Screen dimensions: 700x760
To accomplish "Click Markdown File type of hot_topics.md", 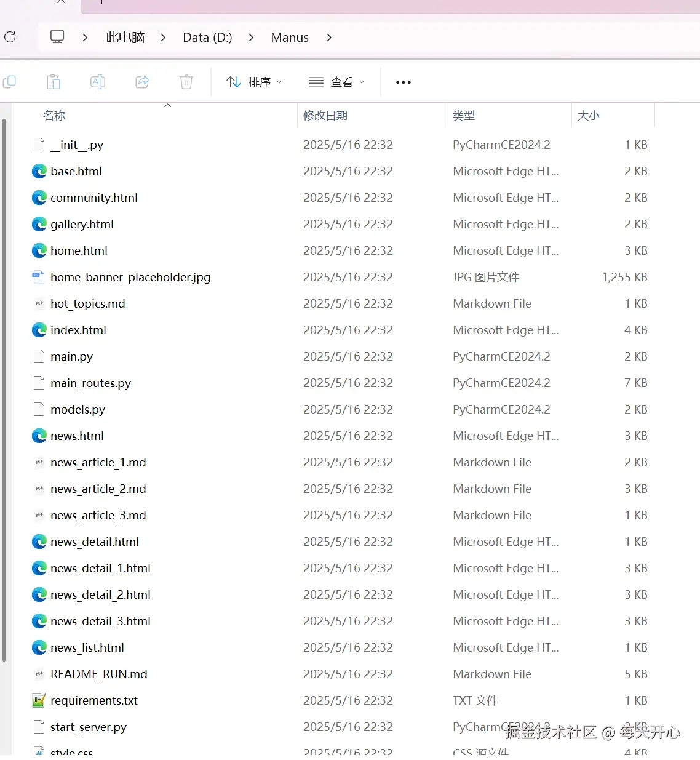I will (492, 304).
